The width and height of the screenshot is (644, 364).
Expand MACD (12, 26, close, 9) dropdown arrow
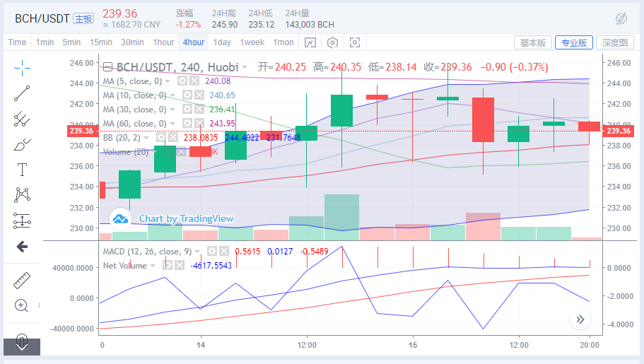(197, 252)
